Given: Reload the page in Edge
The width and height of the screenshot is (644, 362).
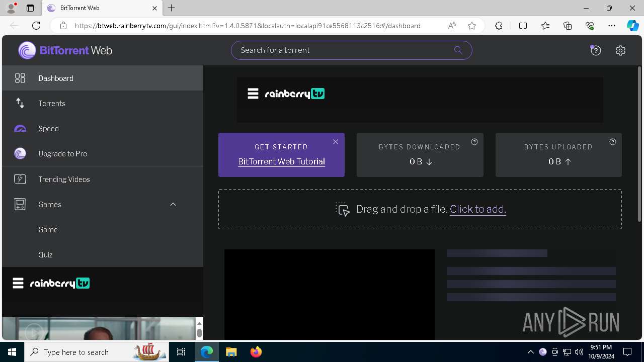Looking at the screenshot, I should pyautogui.click(x=36, y=26).
